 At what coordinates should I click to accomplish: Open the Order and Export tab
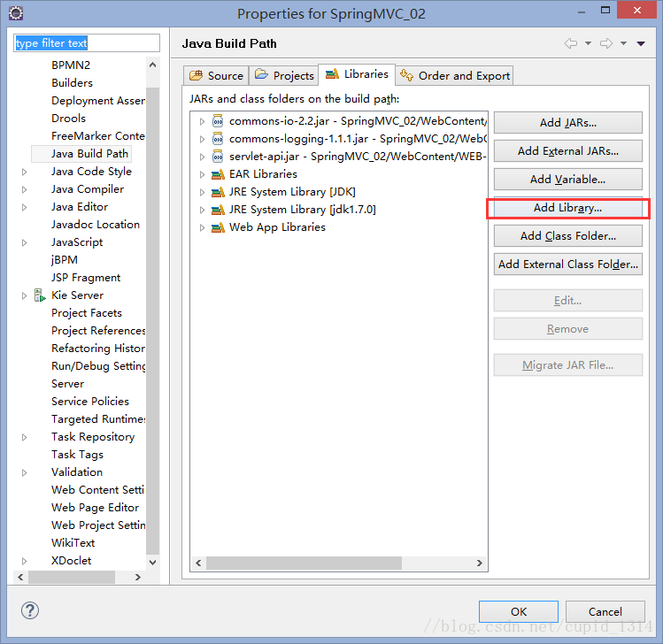[x=455, y=76]
